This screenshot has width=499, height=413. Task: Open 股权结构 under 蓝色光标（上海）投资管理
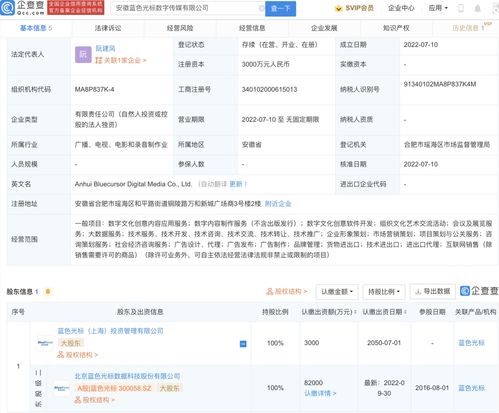click(77, 355)
